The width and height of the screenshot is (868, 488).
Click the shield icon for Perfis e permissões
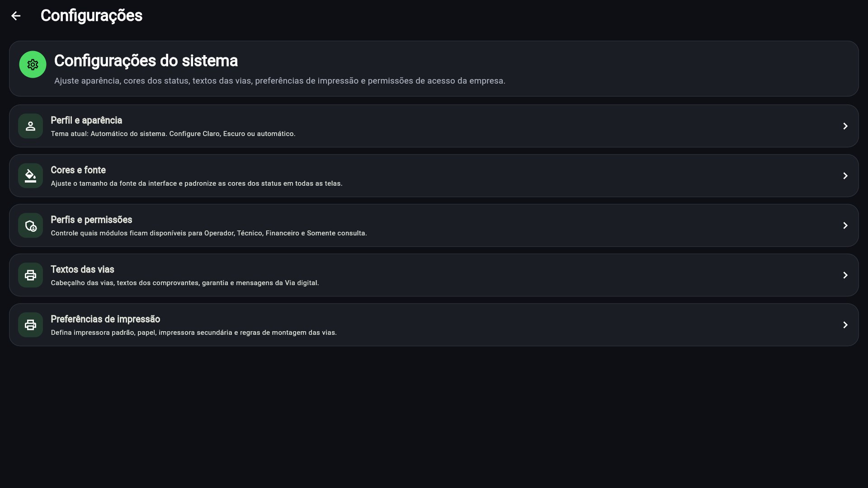click(x=30, y=225)
